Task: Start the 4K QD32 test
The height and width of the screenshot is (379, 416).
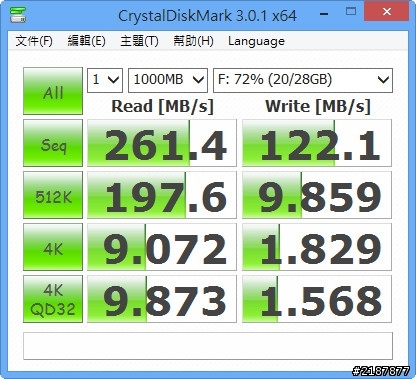Action: [53, 299]
